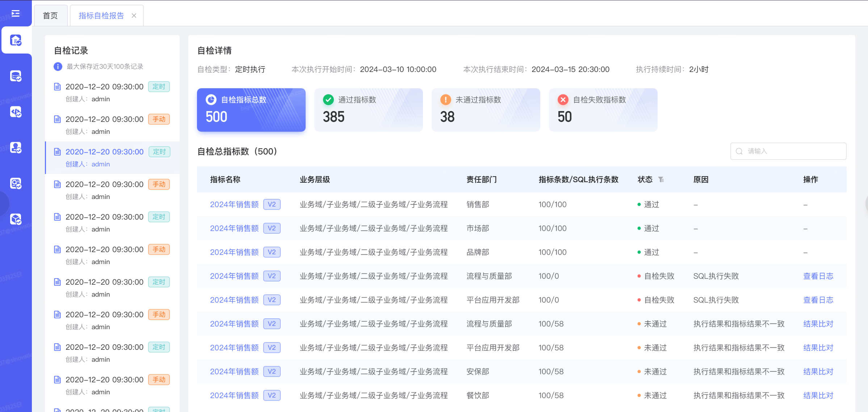Click the 自检记录 panel title
Viewport: 868px width, 412px height.
[71, 51]
